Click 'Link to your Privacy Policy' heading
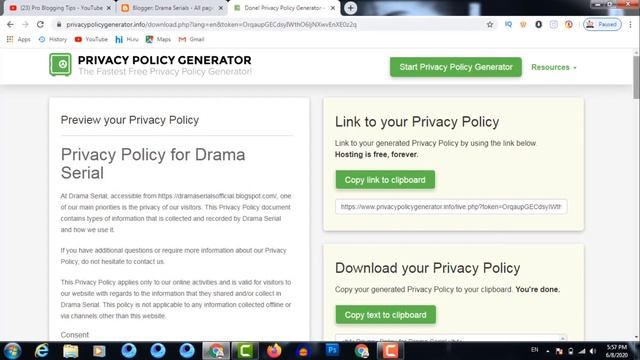The width and height of the screenshot is (640, 360). (x=417, y=122)
